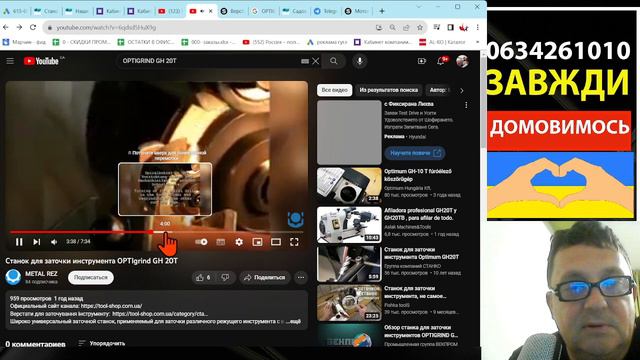Open the "Кабинет компании" bookmark
This screenshot has width=640, height=360.
382,42
